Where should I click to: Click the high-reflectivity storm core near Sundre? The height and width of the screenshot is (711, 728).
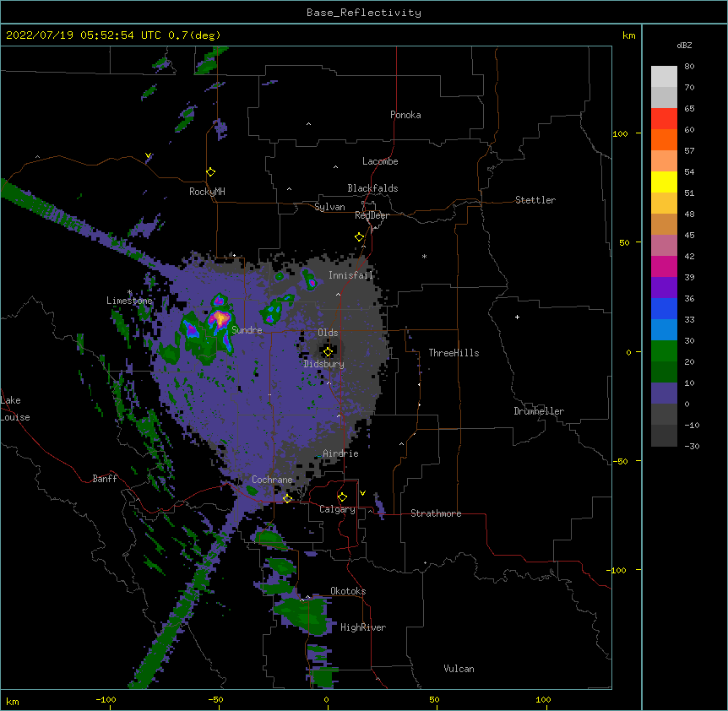pos(220,318)
